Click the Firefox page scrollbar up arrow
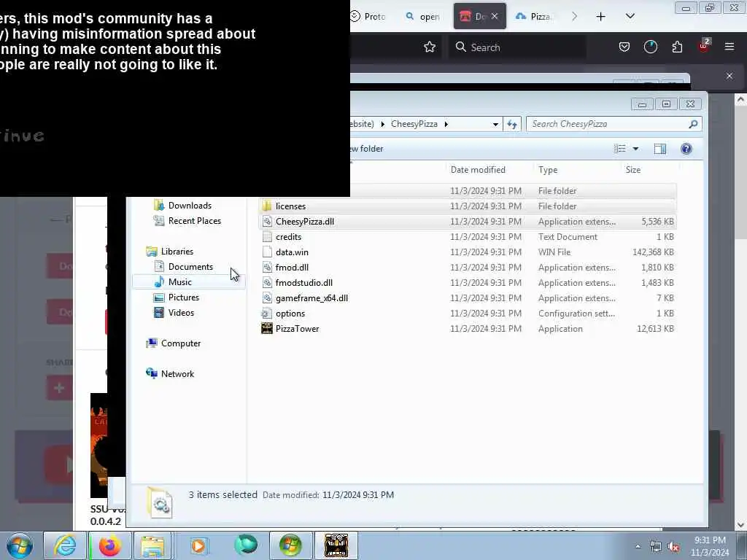747x560 pixels. point(740,99)
